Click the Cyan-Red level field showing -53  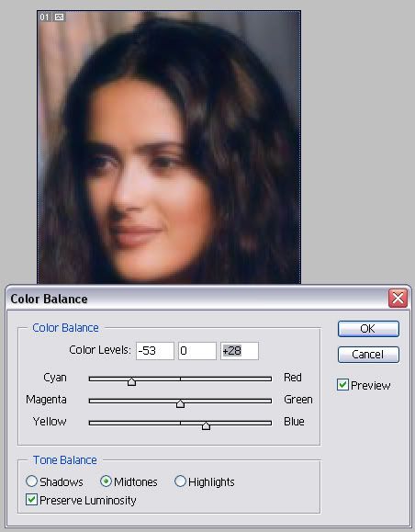[155, 350]
